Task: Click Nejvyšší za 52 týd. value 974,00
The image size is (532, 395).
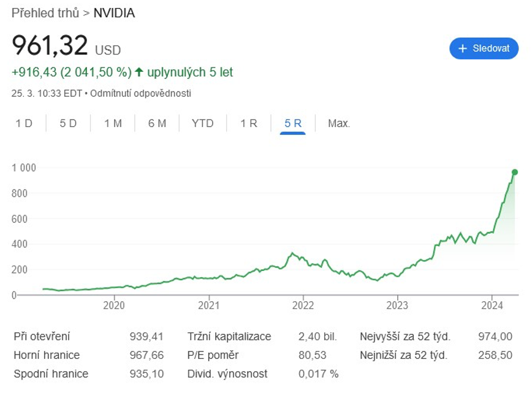Action: tap(495, 336)
